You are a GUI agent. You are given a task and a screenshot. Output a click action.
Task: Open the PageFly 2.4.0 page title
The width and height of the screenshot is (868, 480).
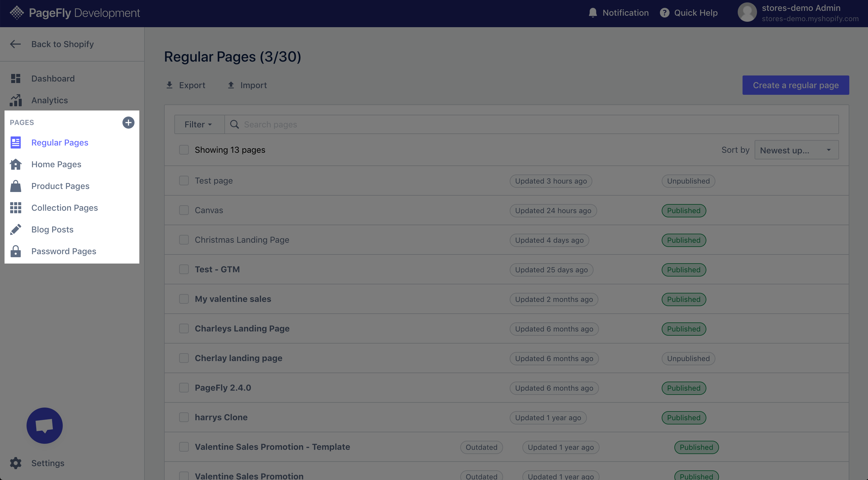[x=223, y=388]
